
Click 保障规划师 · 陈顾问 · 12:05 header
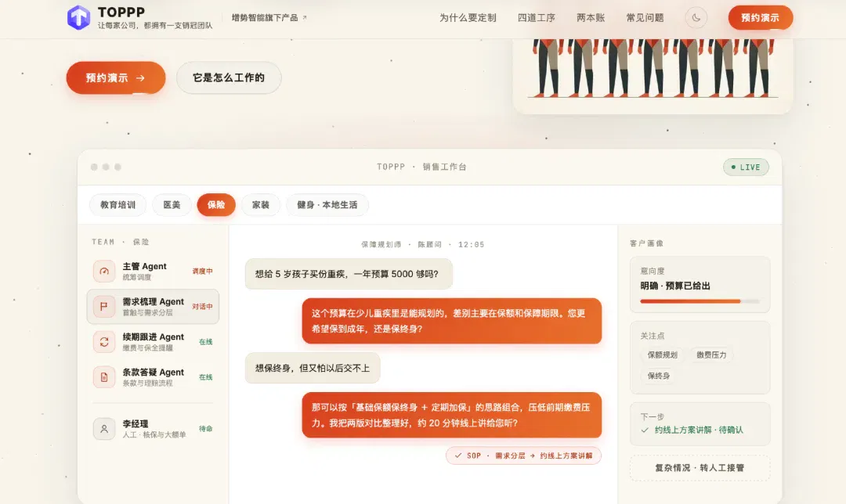tap(422, 244)
